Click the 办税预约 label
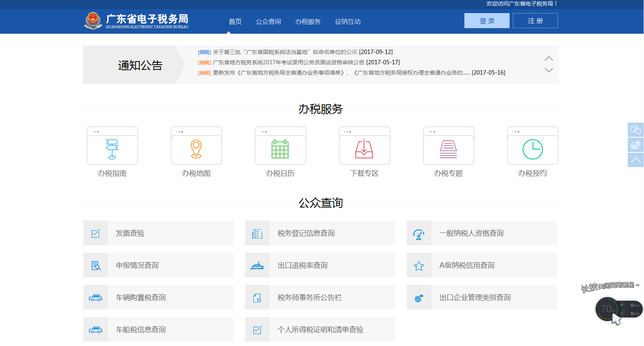Screen dimensions: 644x346 (x=533, y=173)
